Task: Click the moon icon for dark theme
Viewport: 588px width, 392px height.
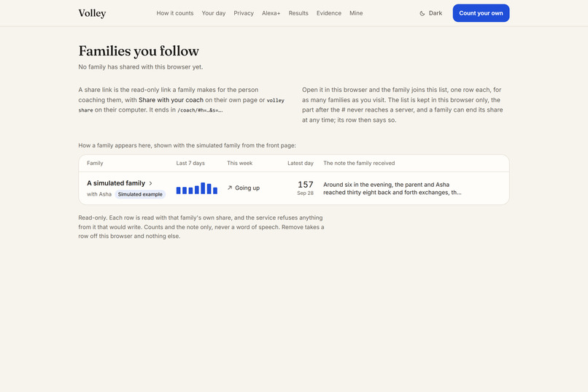Action: tap(422, 13)
